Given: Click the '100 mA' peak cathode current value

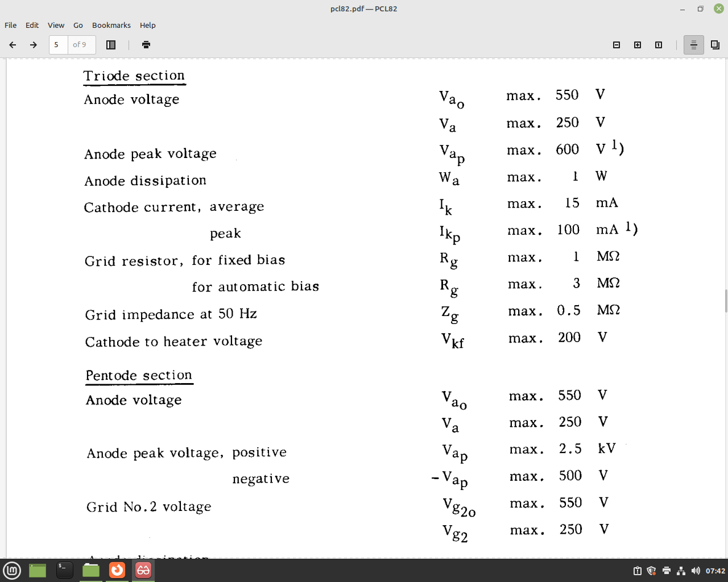Looking at the screenshot, I should tap(588, 230).
